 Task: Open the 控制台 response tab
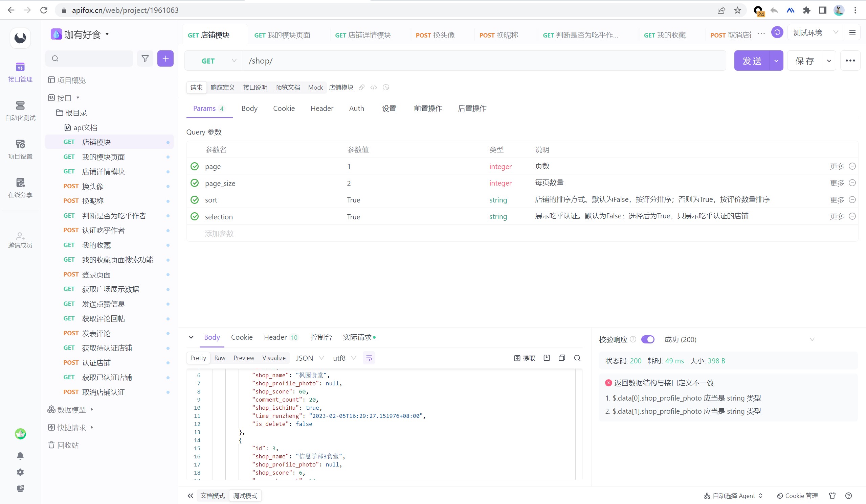(x=320, y=337)
